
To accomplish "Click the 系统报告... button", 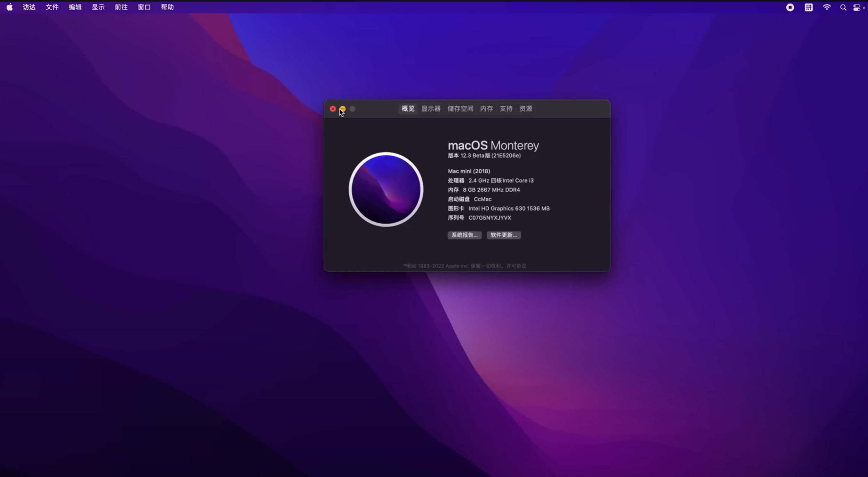I will 464,235.
